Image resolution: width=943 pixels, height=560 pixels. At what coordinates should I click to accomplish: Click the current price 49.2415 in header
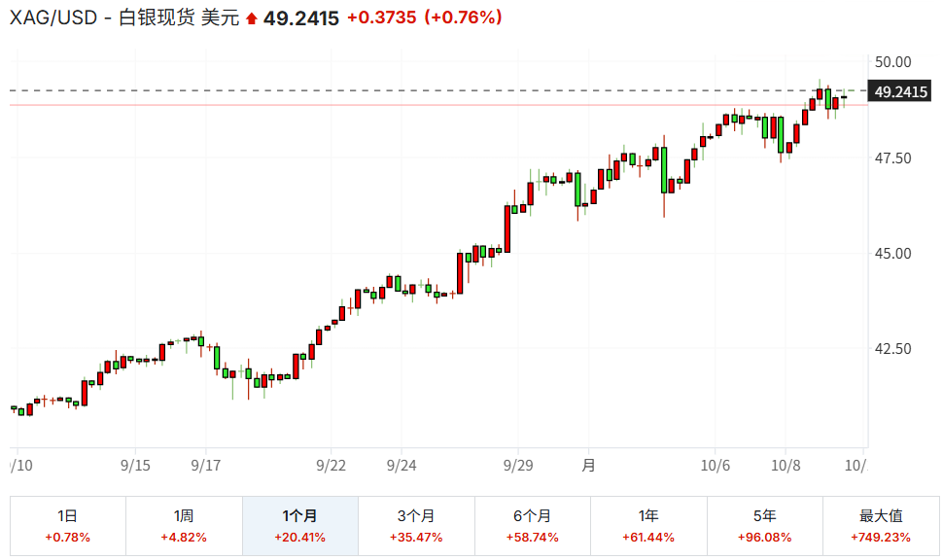pyautogui.click(x=300, y=17)
